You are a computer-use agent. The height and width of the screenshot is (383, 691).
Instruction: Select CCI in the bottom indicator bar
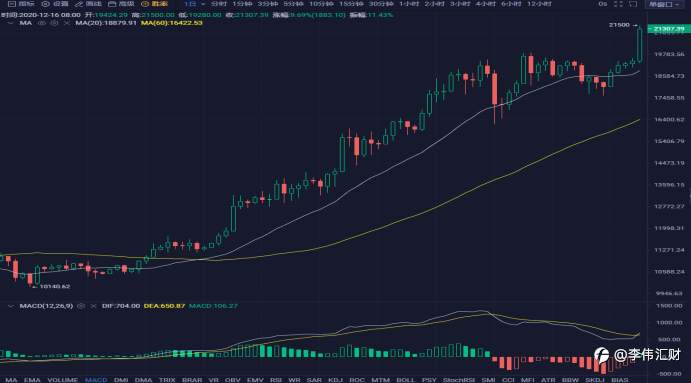pyautogui.click(x=508, y=379)
